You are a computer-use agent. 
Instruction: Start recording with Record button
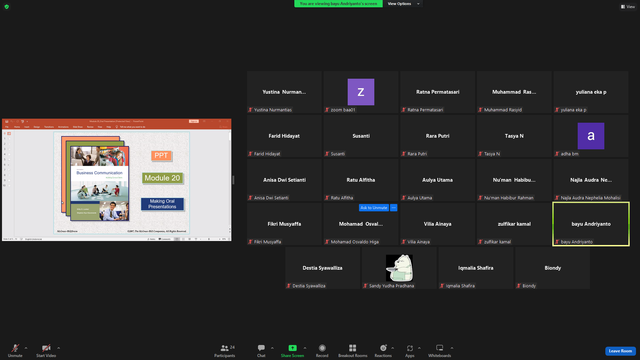click(x=322, y=350)
